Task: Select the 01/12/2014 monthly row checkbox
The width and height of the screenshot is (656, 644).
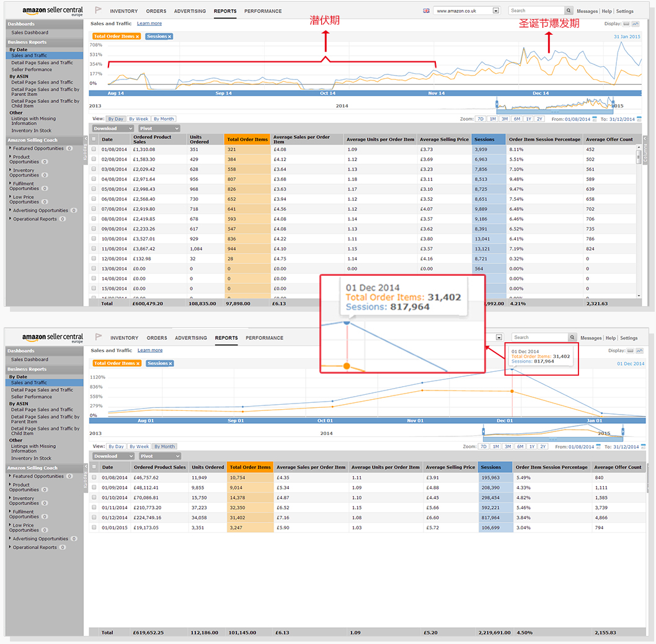Action: tap(94, 518)
